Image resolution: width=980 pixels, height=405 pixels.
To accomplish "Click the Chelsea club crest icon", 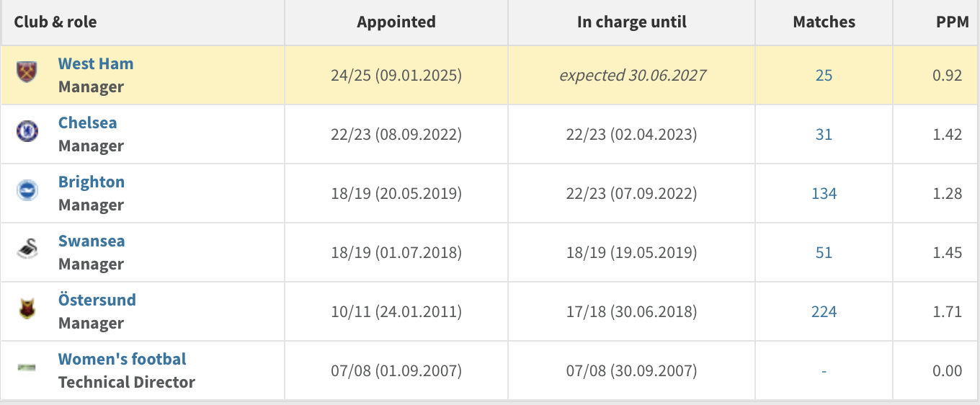I will click(27, 131).
